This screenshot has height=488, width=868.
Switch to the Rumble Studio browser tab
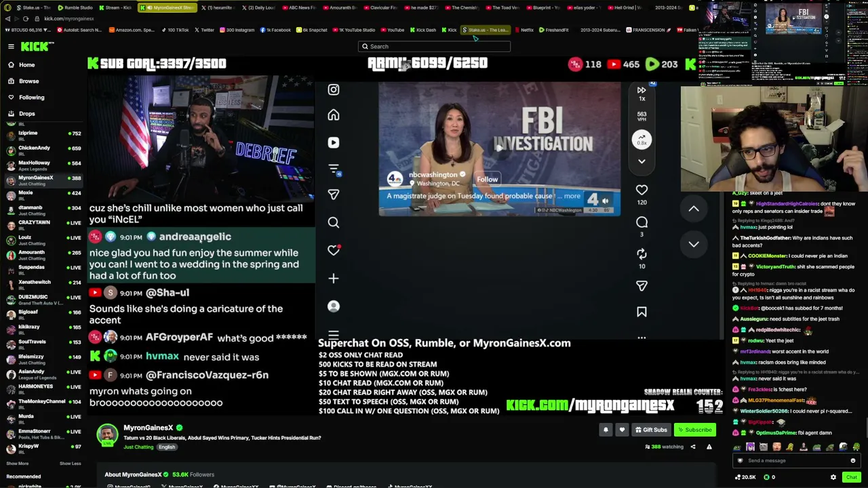(75, 7)
